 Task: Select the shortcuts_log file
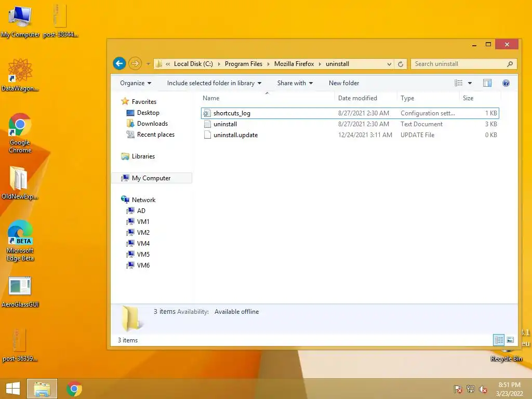click(350, 113)
